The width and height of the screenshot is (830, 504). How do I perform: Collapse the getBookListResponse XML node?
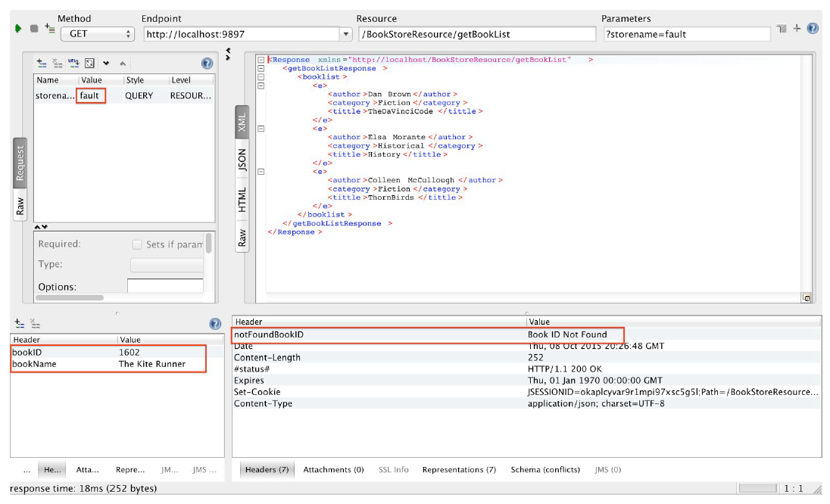coord(261,69)
